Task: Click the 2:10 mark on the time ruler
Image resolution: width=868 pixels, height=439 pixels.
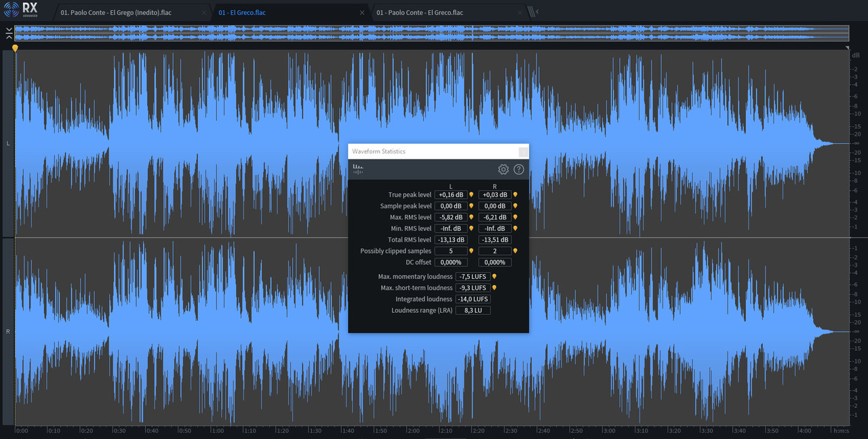Action: pos(446,431)
